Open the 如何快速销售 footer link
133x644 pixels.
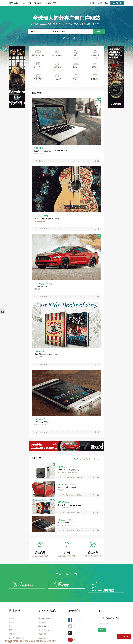click(44, 618)
